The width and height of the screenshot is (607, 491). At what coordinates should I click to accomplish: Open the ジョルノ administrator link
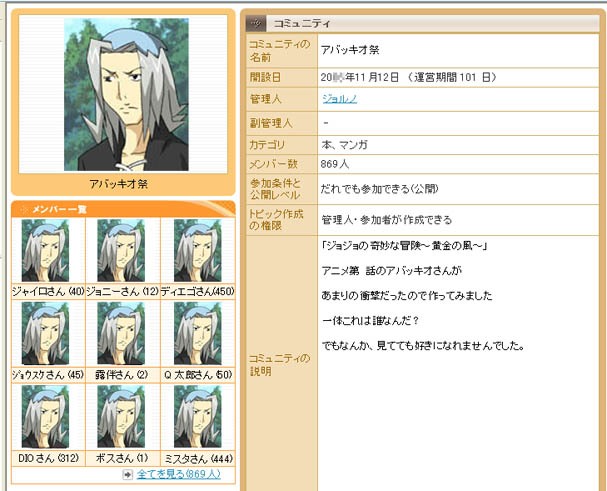coord(340,99)
